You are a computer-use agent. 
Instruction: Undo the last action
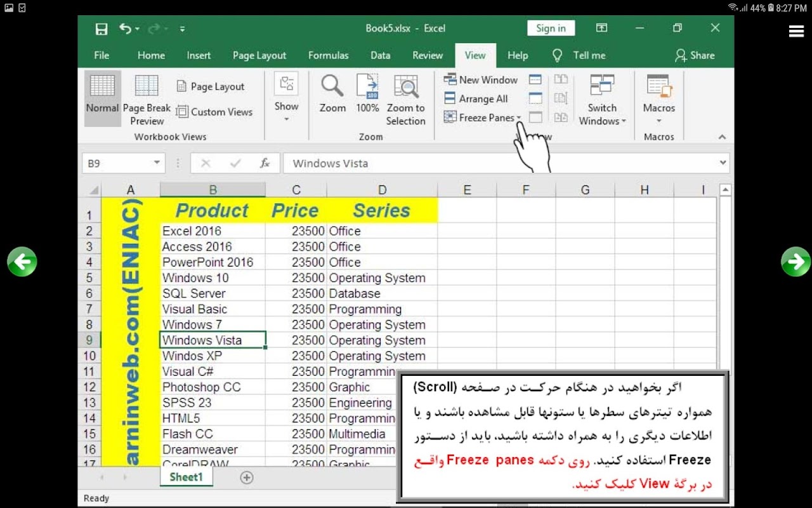125,29
